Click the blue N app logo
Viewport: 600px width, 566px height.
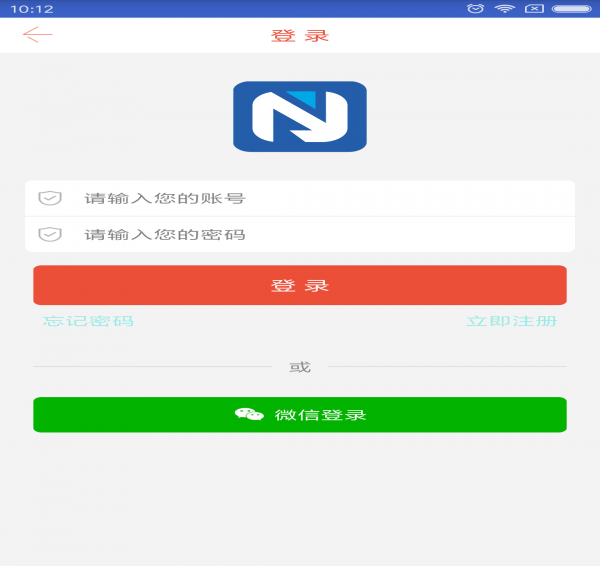pyautogui.click(x=300, y=116)
